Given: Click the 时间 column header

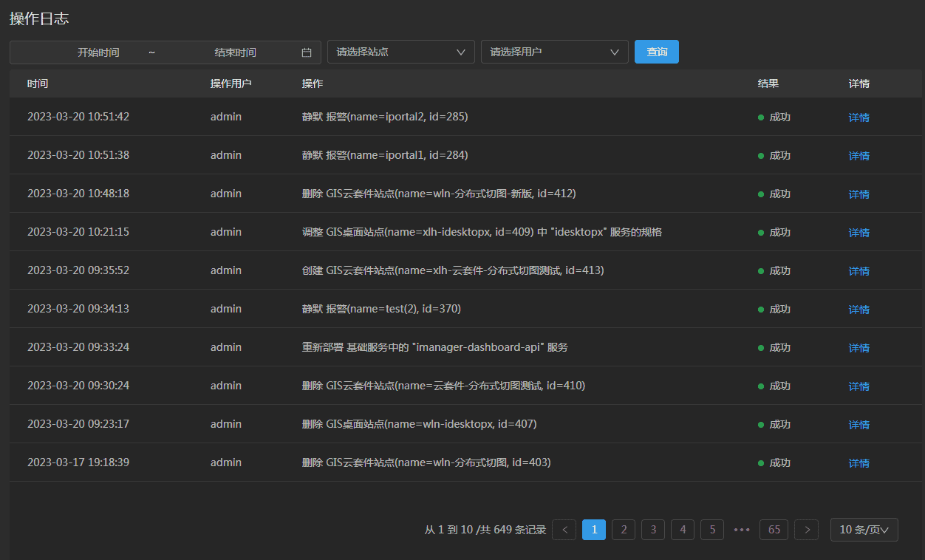Looking at the screenshot, I should point(38,84).
